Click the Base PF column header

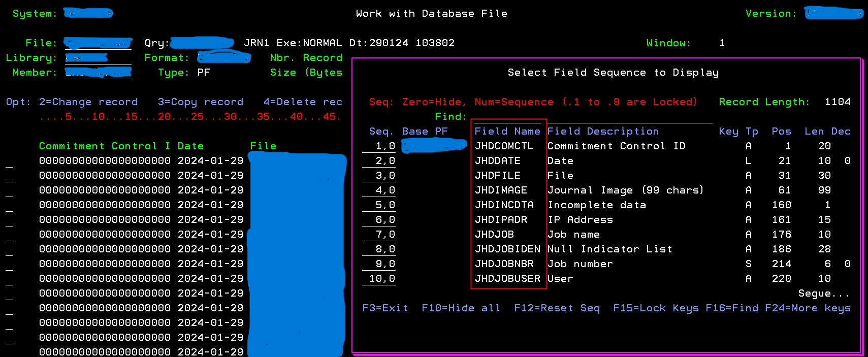[425, 132]
